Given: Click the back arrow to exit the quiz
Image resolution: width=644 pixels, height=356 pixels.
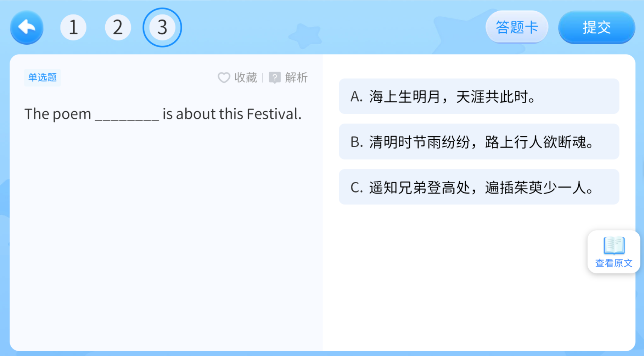Looking at the screenshot, I should pos(26,27).
